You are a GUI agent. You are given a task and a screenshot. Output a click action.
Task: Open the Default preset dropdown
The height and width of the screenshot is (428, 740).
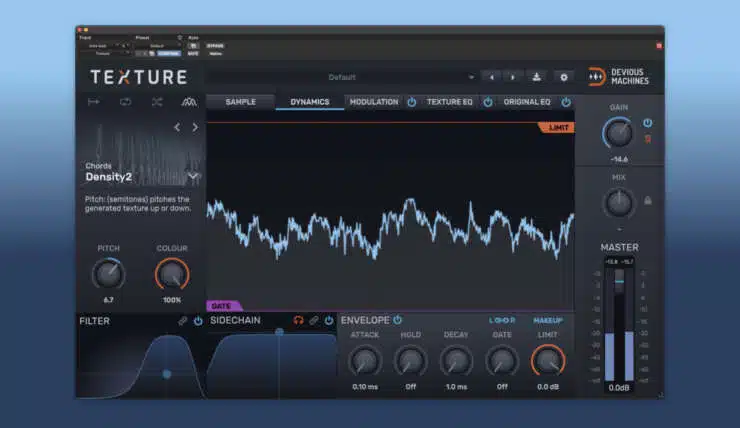click(x=342, y=77)
